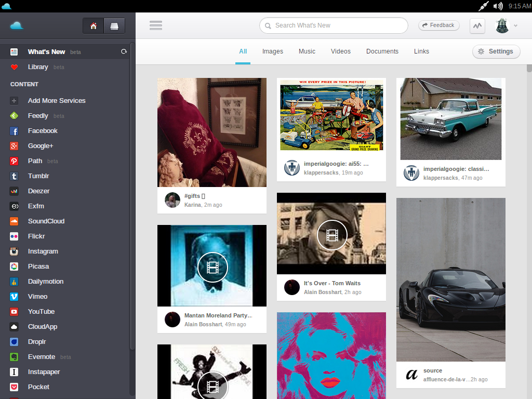The width and height of the screenshot is (532, 399).
Task: Expand the user avatar dropdown arrow
Action: [515, 26]
